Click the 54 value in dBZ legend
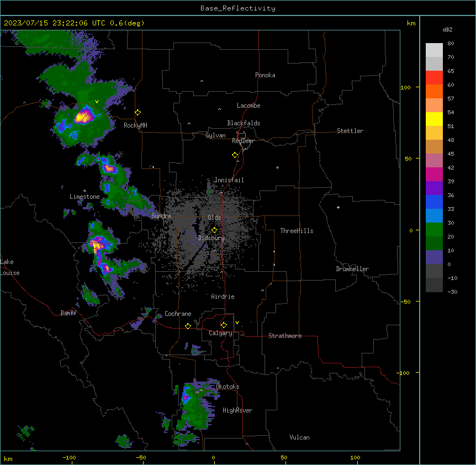This screenshot has width=476, height=465. point(451,112)
